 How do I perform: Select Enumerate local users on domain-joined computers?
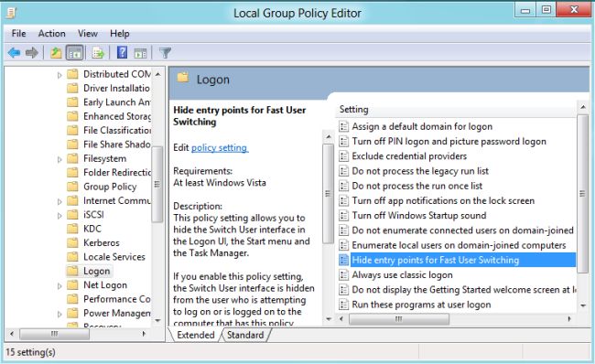point(459,245)
